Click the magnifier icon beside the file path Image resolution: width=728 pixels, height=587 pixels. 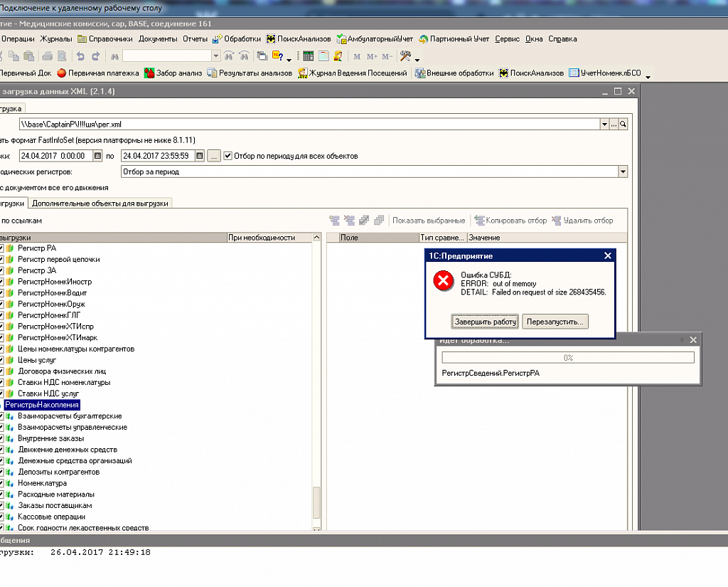coord(623,125)
